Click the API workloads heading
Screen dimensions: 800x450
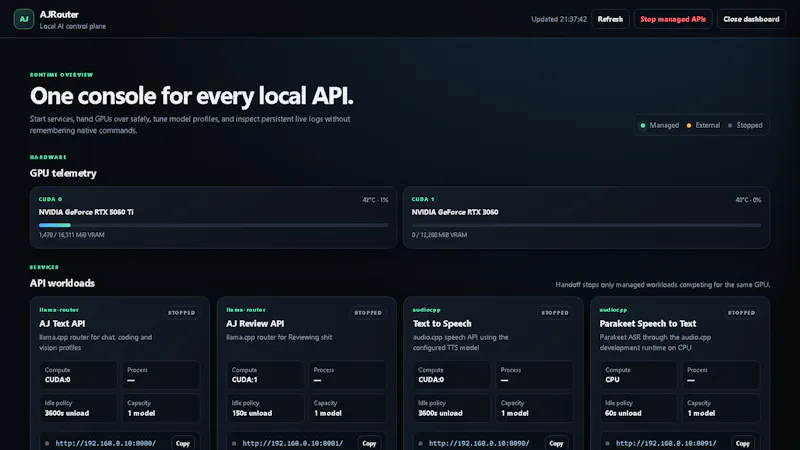click(x=62, y=283)
